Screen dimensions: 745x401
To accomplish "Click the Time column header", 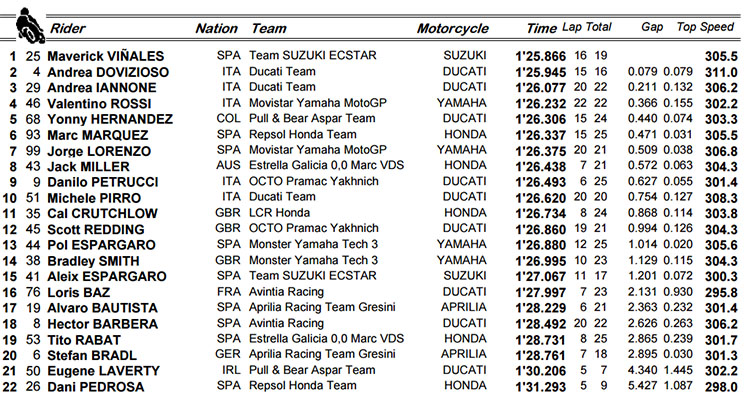I will 541,29.
